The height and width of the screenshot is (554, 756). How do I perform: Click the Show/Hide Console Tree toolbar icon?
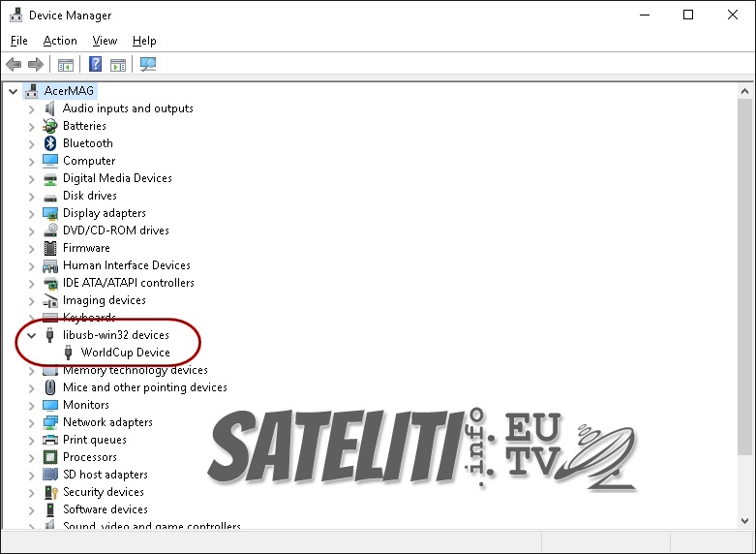click(x=66, y=64)
